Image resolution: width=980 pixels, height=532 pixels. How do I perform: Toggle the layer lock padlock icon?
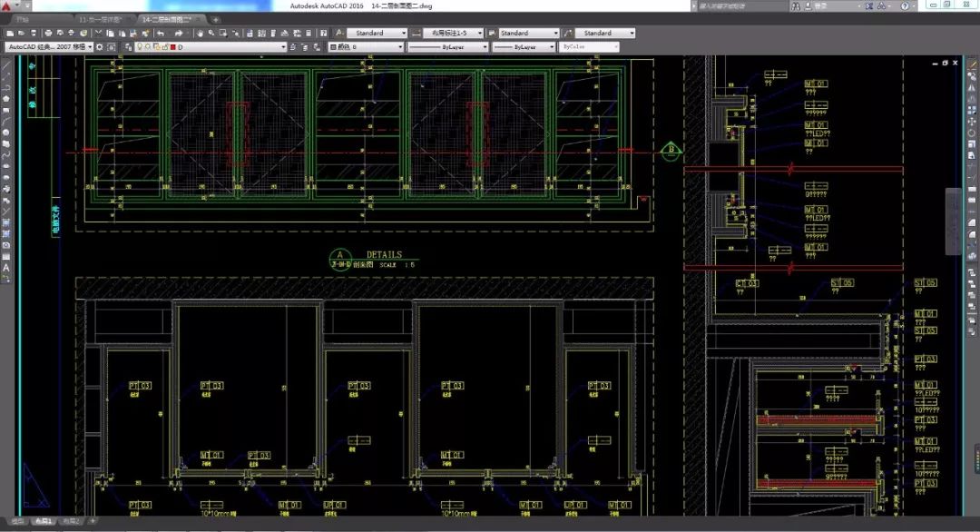click(164, 46)
